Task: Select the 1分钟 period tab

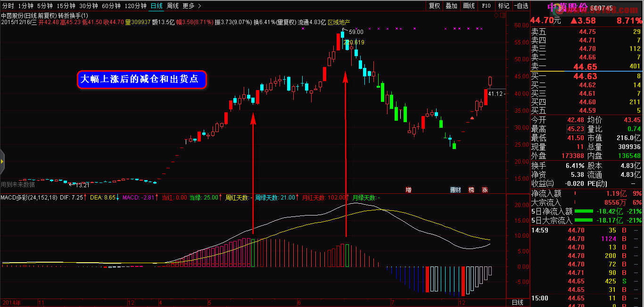Action: click(25, 6)
